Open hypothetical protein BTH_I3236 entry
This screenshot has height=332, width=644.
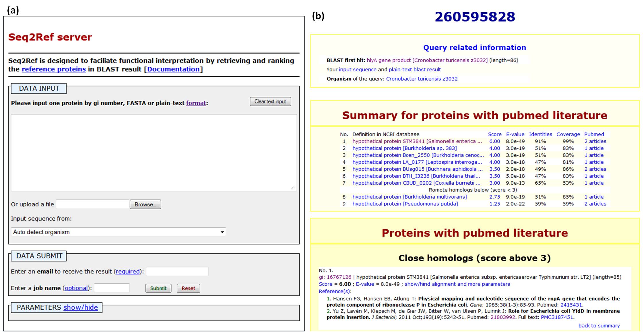coord(416,176)
